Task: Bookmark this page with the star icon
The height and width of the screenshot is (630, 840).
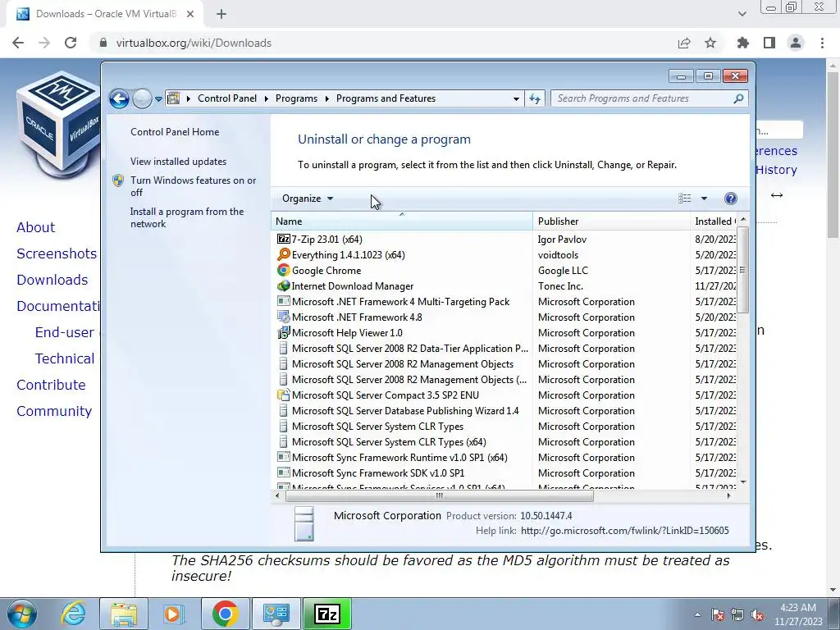Action: tap(710, 43)
